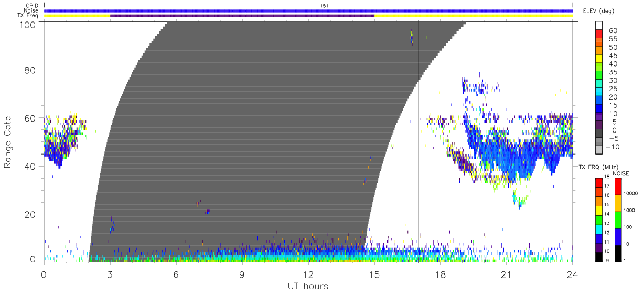Click the '18' UT hours tick label
Screen dimensions: 644x297
[441, 274]
